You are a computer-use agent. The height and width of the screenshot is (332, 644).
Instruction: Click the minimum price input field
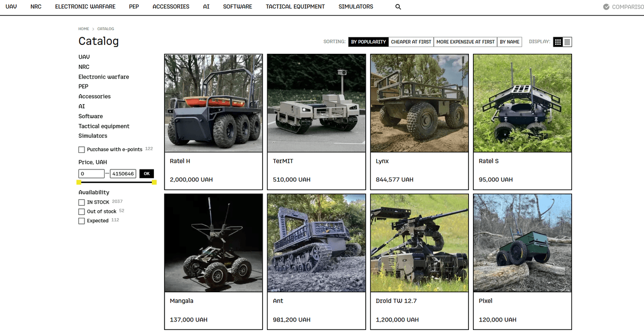[92, 174]
